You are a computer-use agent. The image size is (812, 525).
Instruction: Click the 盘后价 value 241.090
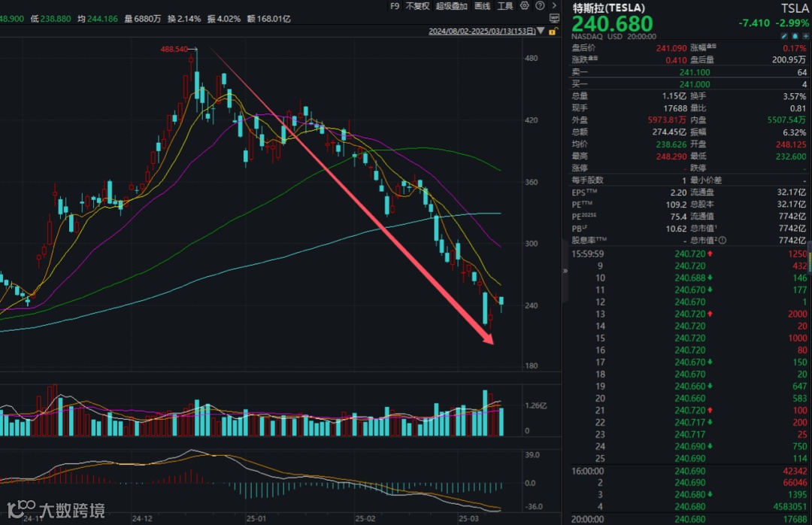pyautogui.click(x=671, y=48)
